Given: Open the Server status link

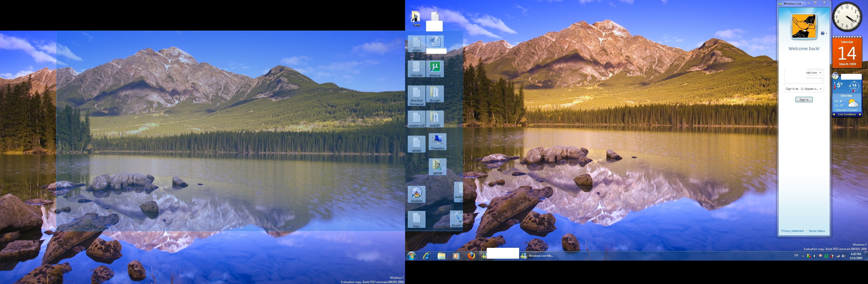Looking at the screenshot, I should [816, 231].
